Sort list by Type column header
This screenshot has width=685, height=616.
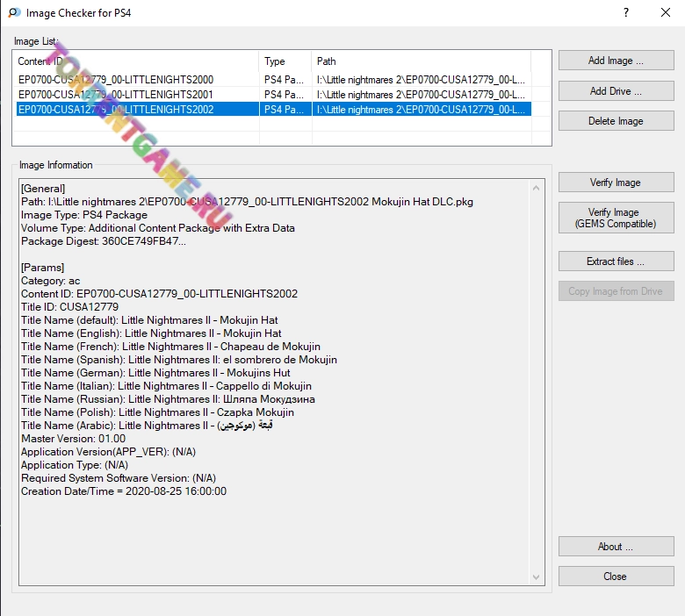click(285, 61)
